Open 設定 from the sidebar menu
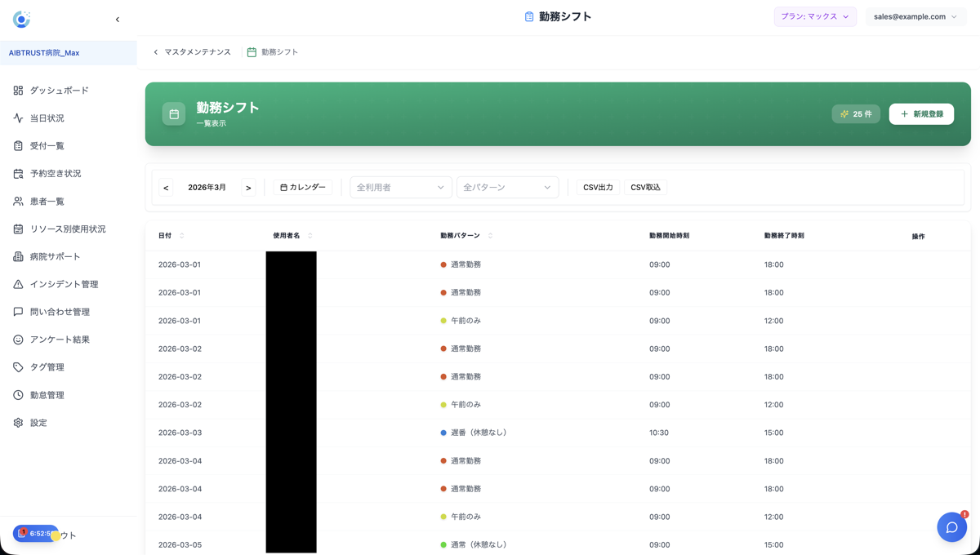 click(16, 422)
